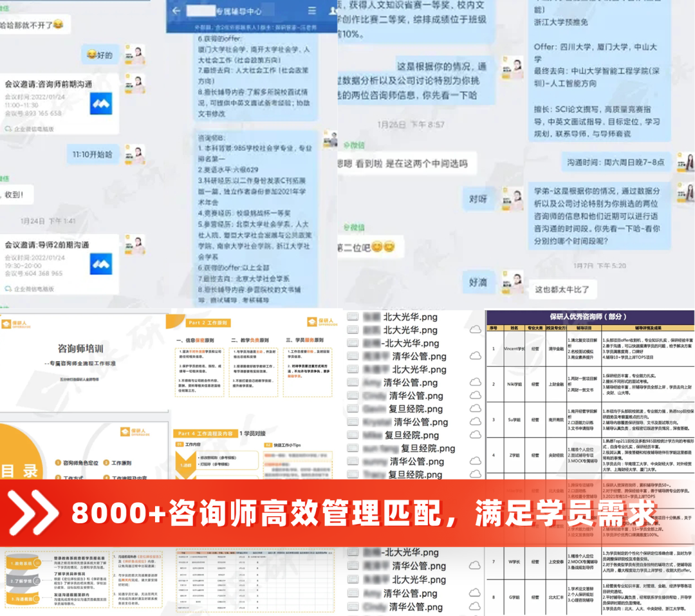Screen dimensions: 695x616
Task: Click cloud icon beside Gavin 复旦经院.png
Action: 475,409
